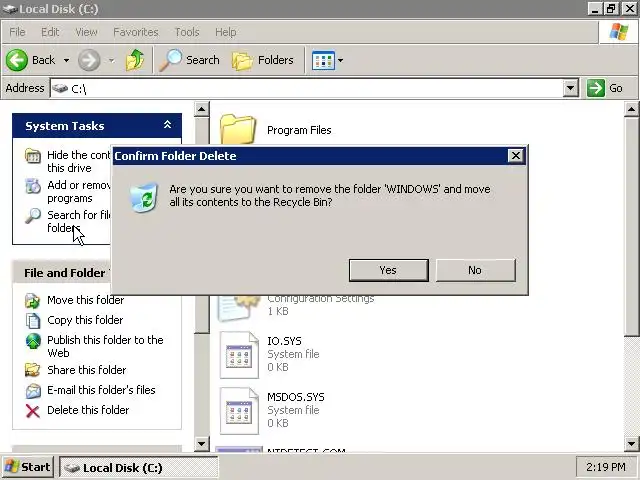
Task: Click the Share this folder icon
Action: 33,370
